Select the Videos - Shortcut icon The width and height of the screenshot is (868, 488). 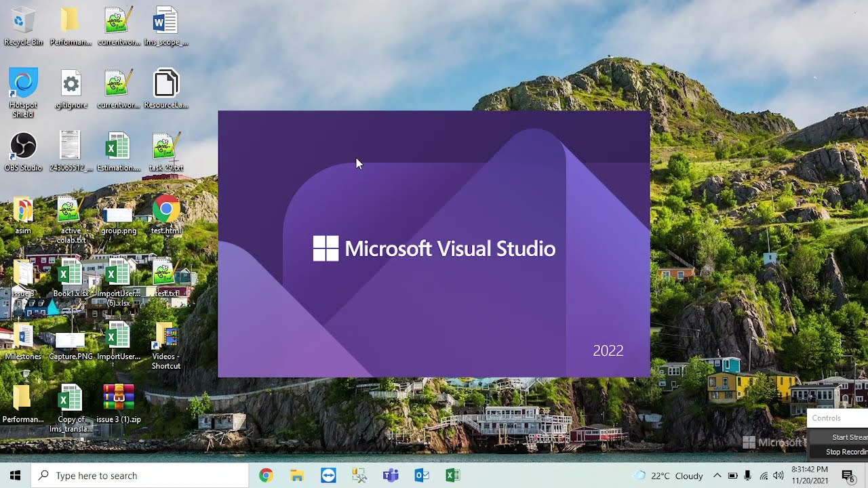tap(165, 346)
